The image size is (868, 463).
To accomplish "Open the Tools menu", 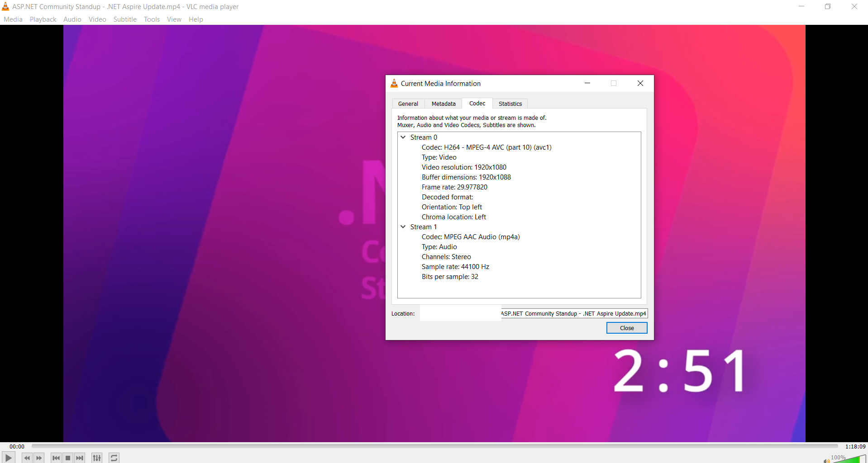I will (152, 19).
